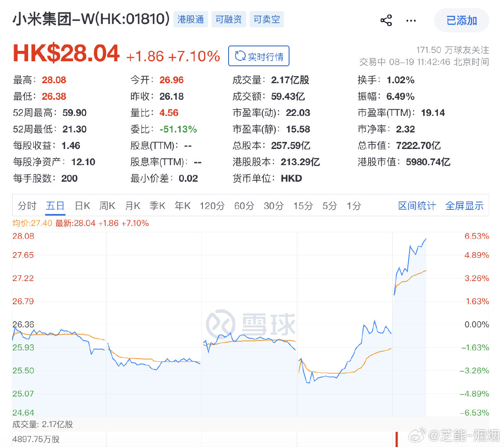The image size is (504, 447).
Task: Switch to the 年K chart tab
Action: tap(183, 206)
